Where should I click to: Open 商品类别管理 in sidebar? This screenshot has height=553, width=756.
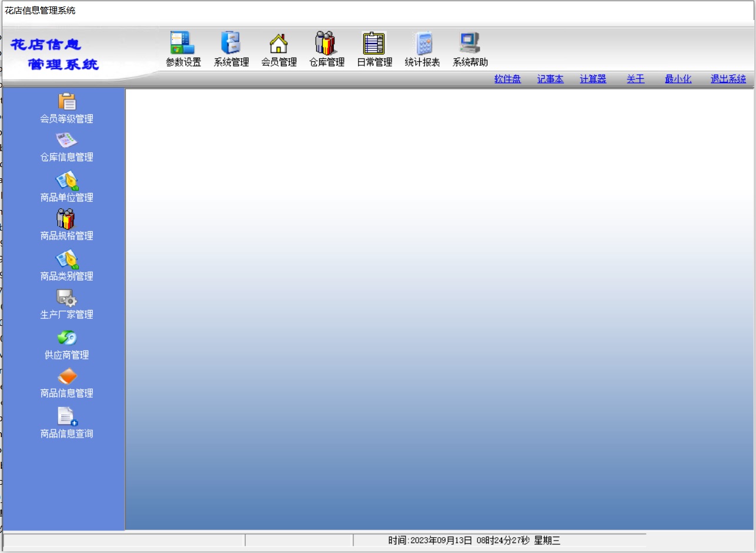66,260
